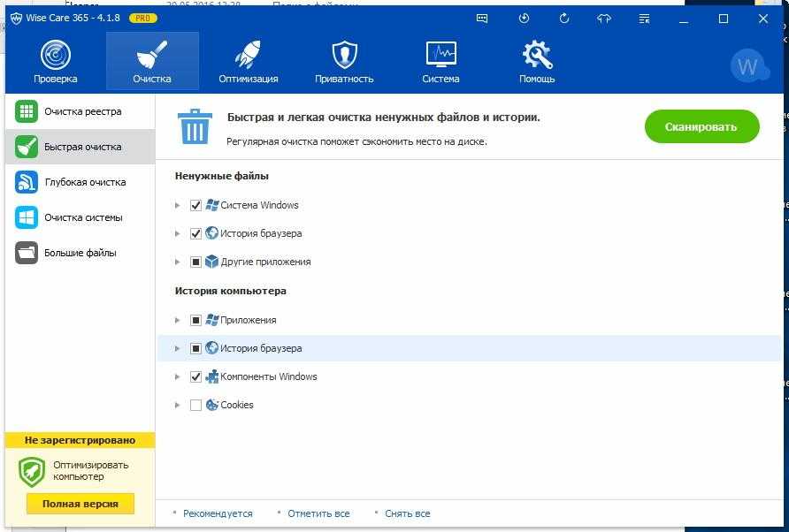Viewport: 789px width, 532px height.
Task: Select Очистка реестра in sidebar
Action: pyautogui.click(x=80, y=111)
